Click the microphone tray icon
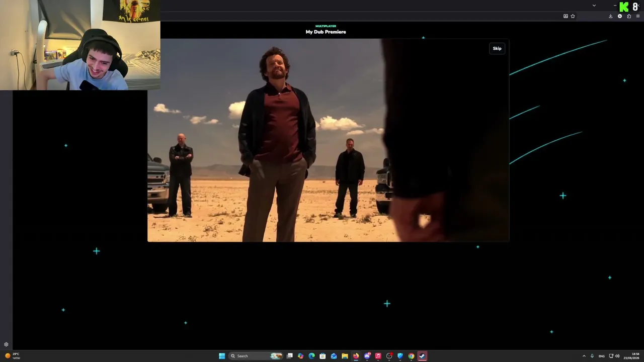 tap(592, 356)
